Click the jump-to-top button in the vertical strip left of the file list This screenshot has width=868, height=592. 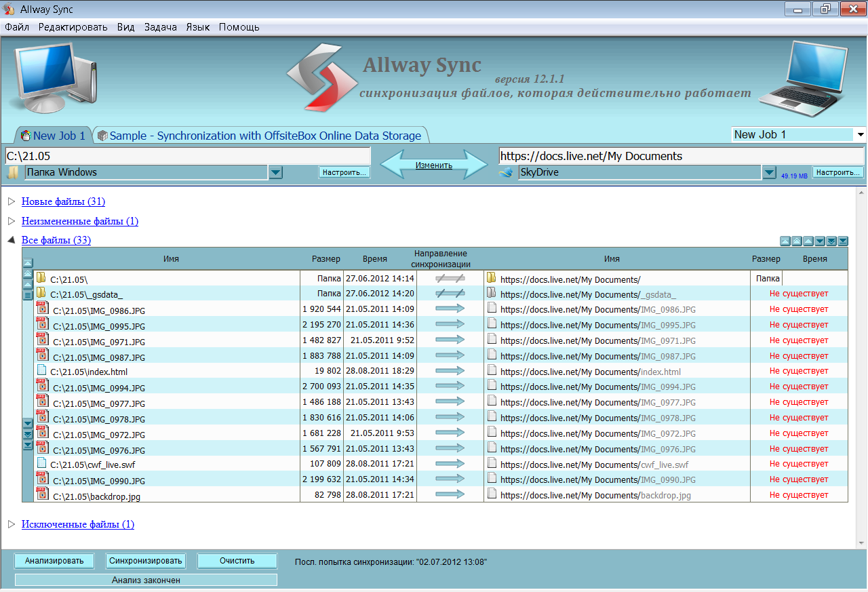click(x=28, y=263)
